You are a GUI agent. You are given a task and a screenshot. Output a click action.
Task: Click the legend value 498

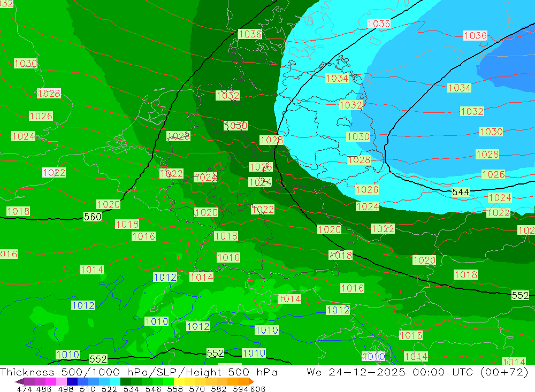tap(66, 389)
